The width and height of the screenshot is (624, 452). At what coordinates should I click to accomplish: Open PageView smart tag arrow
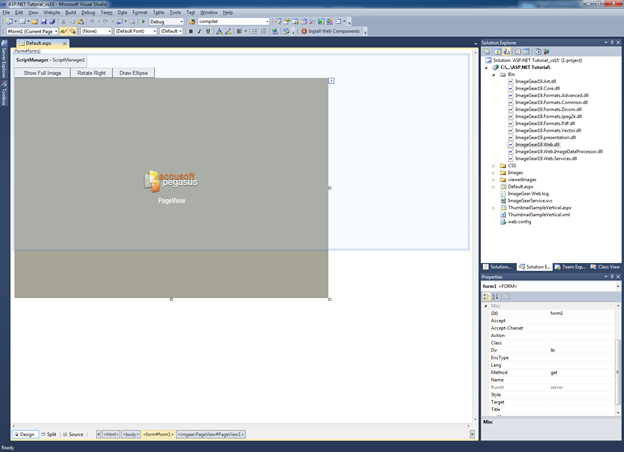[x=331, y=81]
